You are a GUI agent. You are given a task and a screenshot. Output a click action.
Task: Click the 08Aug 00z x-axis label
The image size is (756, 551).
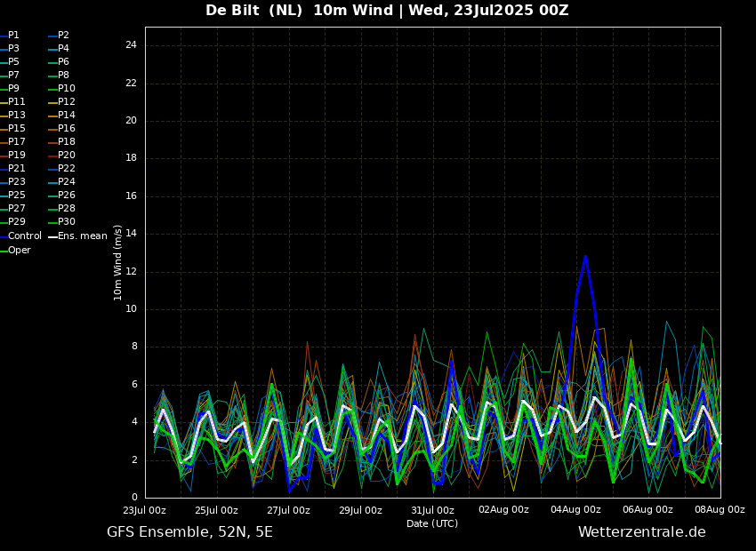[x=720, y=510]
